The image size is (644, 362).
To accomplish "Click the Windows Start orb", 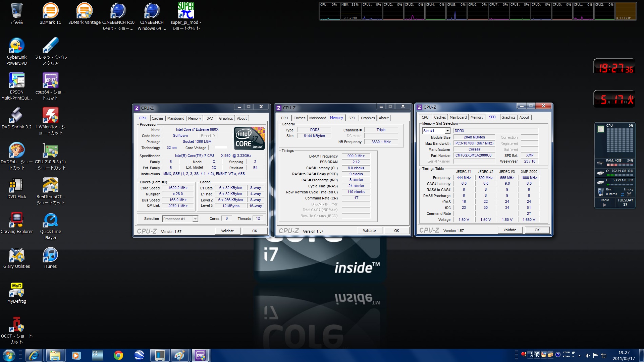I will [9, 355].
